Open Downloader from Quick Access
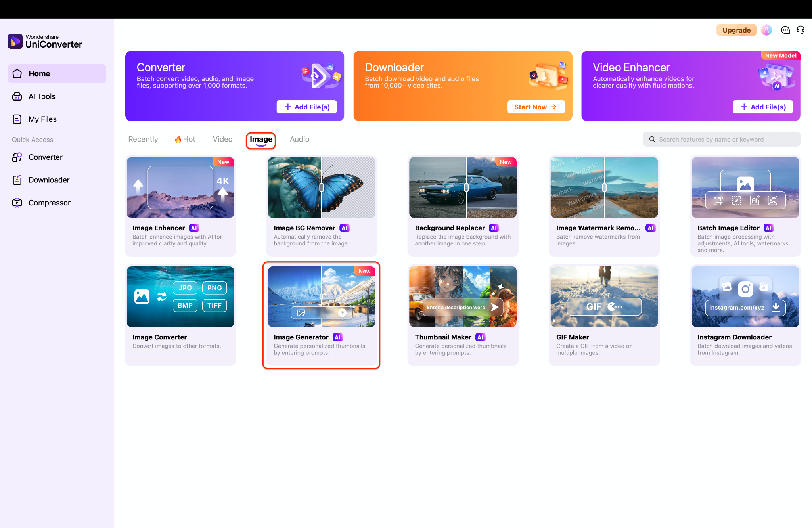Image resolution: width=812 pixels, height=528 pixels. point(57,180)
